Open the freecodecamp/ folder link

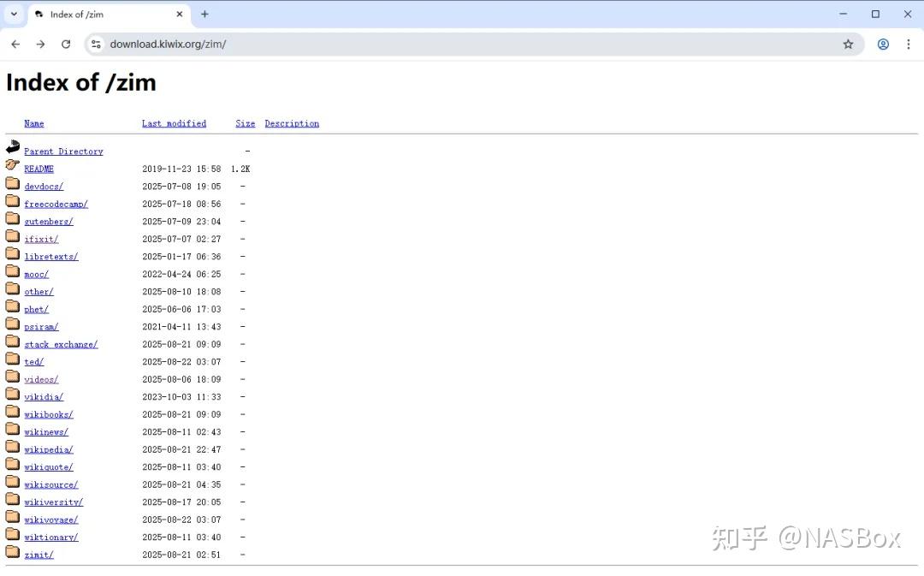[56, 204]
